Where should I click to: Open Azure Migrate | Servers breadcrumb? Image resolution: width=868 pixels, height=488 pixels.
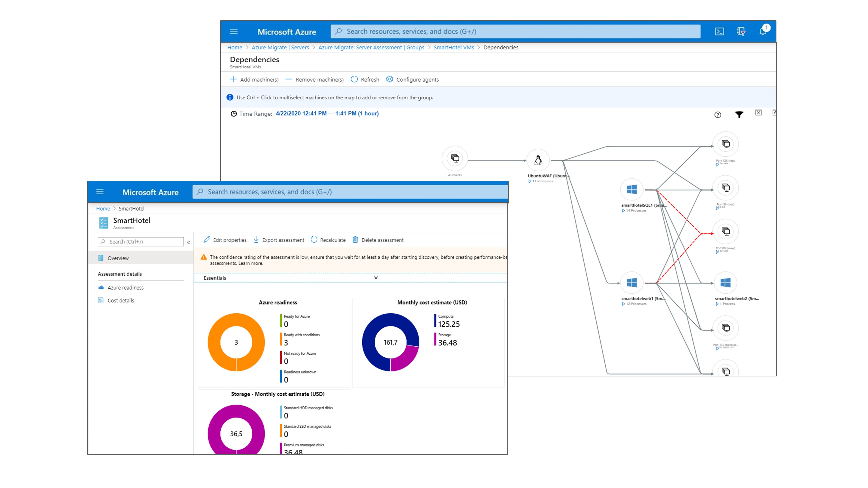pos(280,47)
